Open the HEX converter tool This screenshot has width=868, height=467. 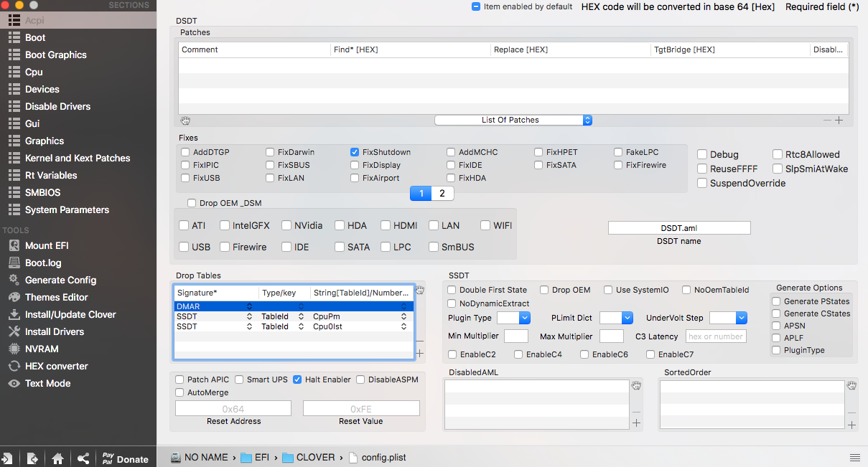pos(56,366)
